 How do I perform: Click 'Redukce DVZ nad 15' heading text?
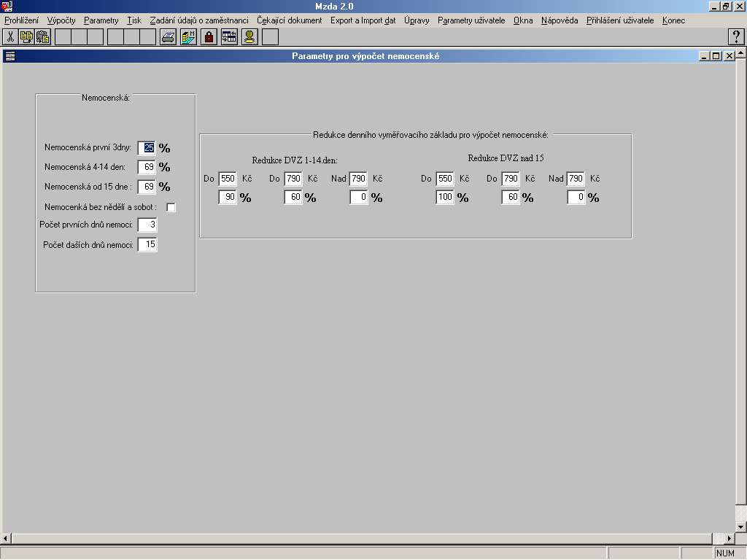pyautogui.click(x=506, y=158)
